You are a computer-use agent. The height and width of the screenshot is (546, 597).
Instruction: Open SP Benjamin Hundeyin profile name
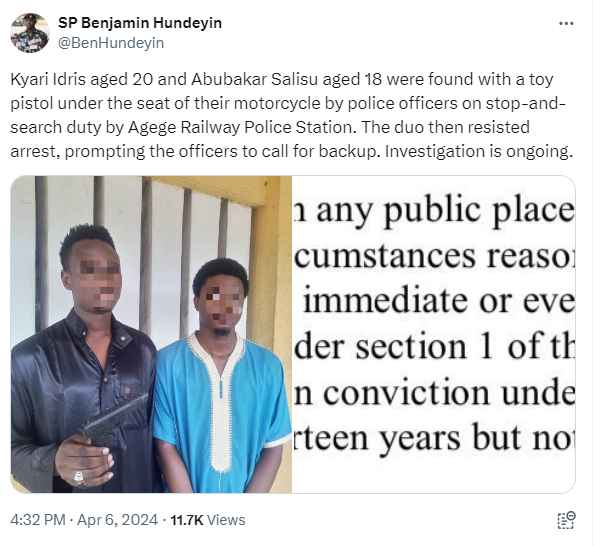point(140,23)
